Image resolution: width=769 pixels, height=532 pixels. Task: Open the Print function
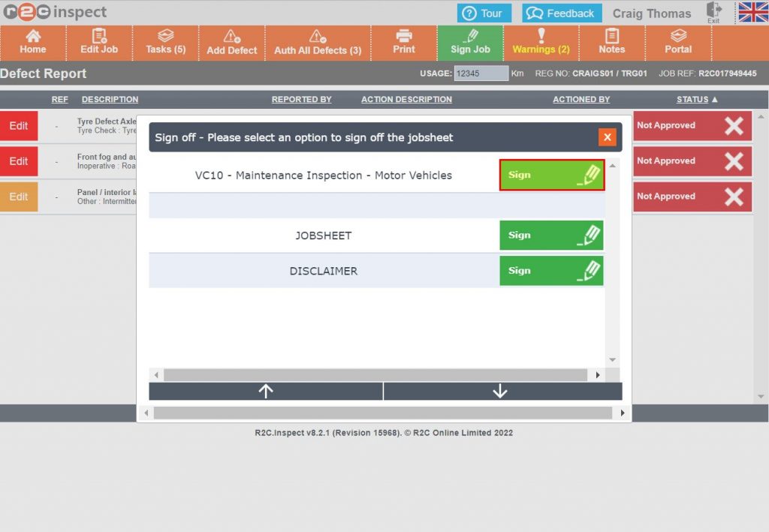click(404, 43)
